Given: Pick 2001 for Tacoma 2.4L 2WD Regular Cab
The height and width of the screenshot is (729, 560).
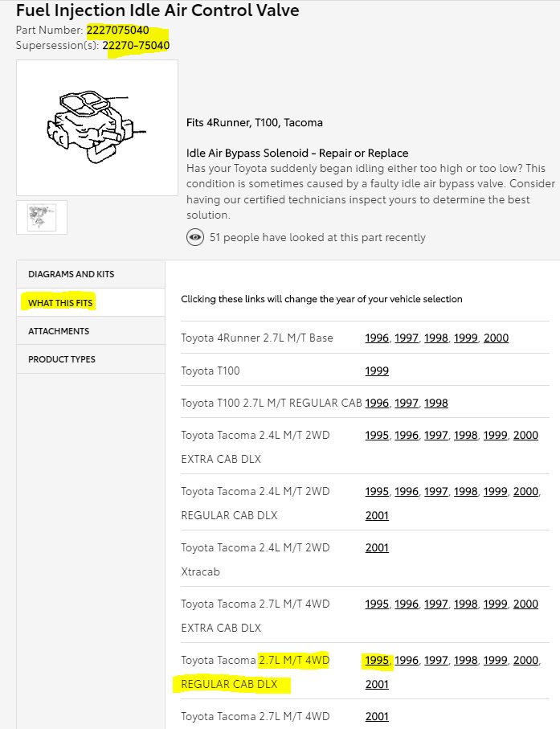Looking at the screenshot, I should pyautogui.click(x=377, y=515).
